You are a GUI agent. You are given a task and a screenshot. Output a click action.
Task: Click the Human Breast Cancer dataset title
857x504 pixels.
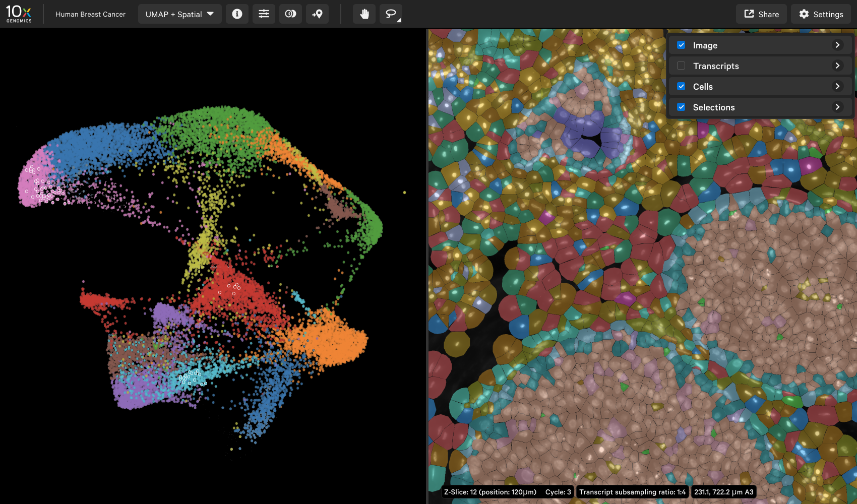[x=90, y=14]
